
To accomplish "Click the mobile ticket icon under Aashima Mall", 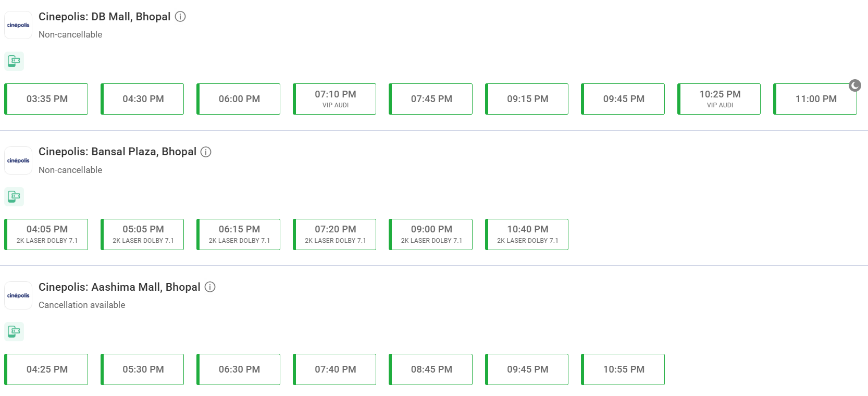I will (x=14, y=331).
